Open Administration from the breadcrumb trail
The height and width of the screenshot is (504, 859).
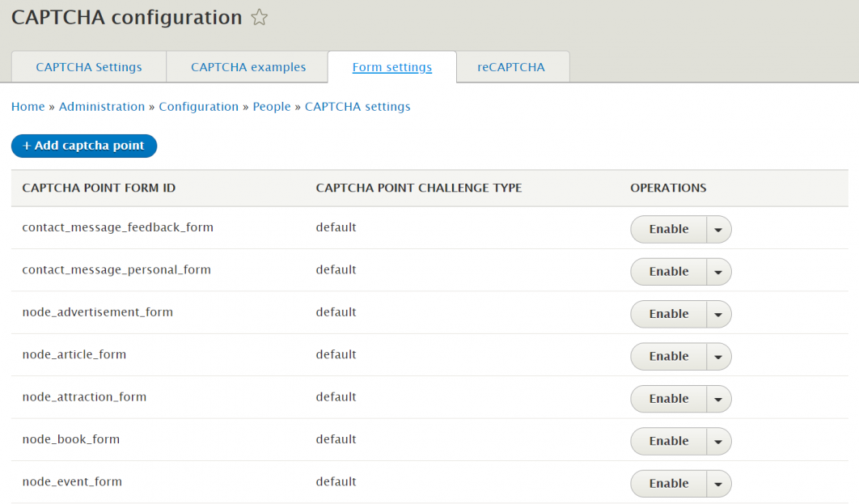102,106
